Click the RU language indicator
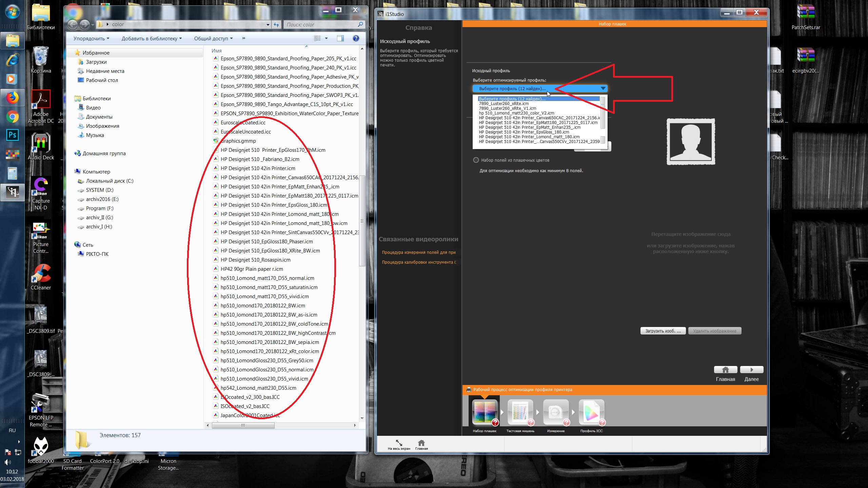Viewport: 868px width, 488px height. tap(12, 430)
